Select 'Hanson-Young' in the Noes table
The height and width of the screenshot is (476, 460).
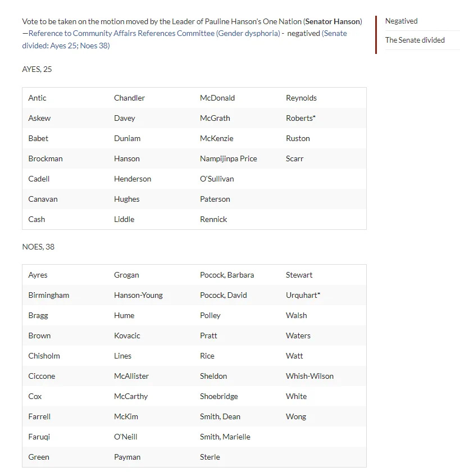(138, 296)
